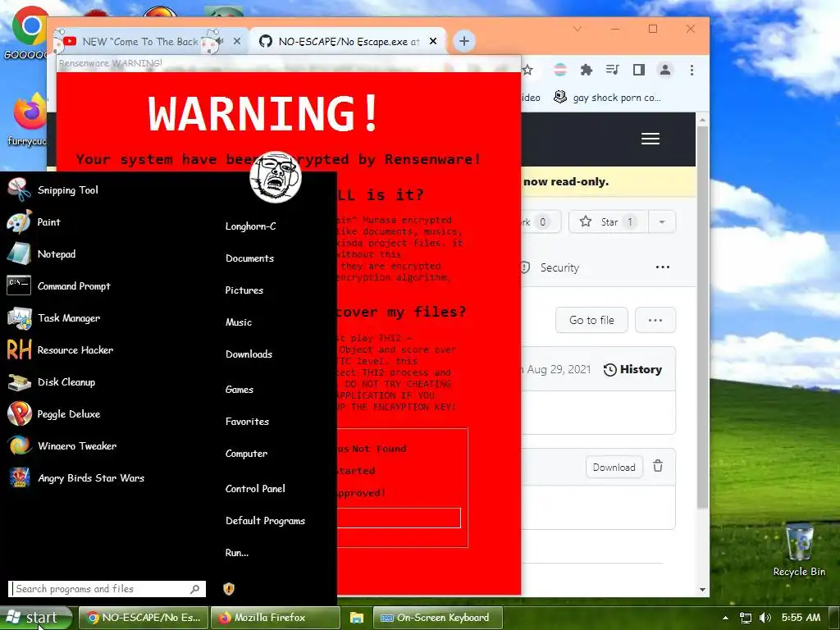Screen dimensions: 840x630
Task: Click the GitHub page vertical scrollbar
Action: 702,316
